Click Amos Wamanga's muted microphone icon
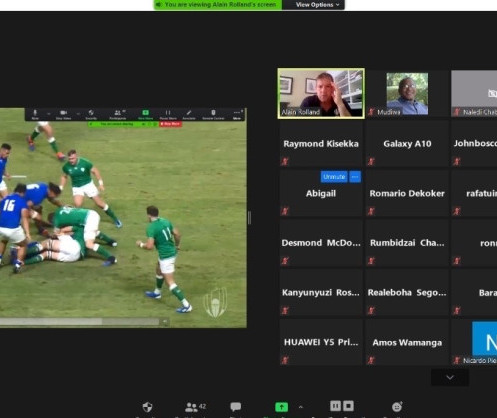Screen dimensions: 497x418 click(371, 360)
